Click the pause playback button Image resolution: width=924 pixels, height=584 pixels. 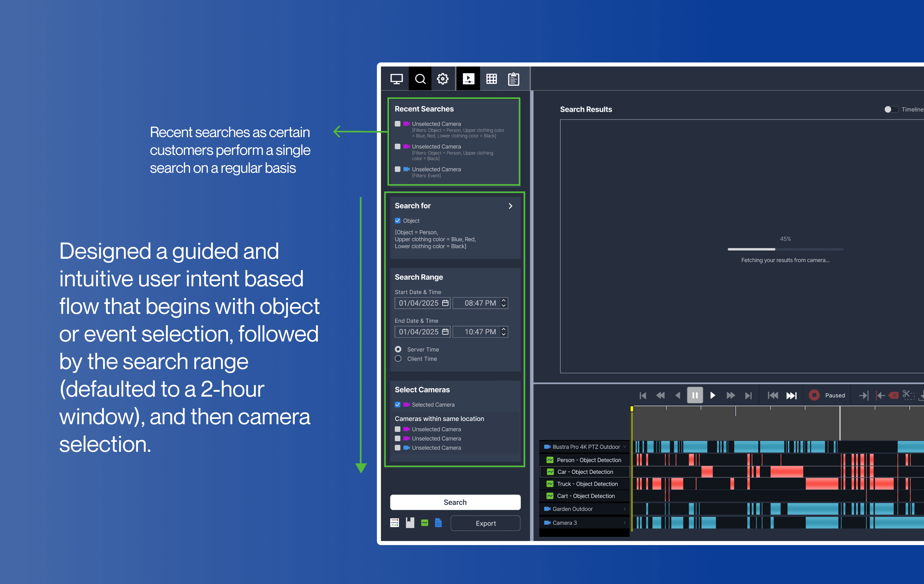coord(695,395)
